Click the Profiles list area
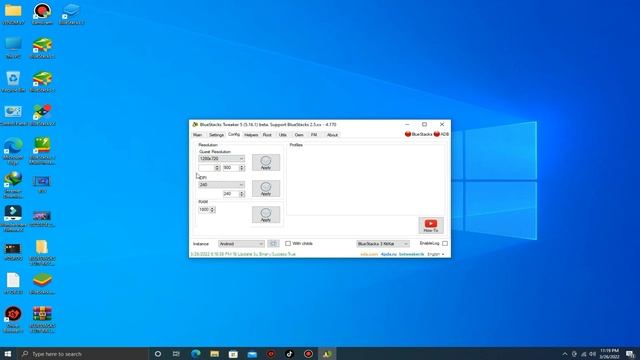The width and height of the screenshot is (640, 360). pyautogui.click(x=366, y=180)
